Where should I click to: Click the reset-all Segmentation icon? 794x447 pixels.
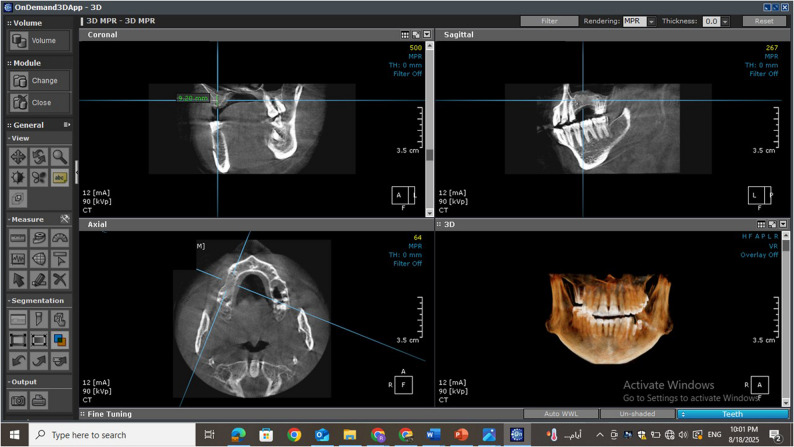click(60, 361)
